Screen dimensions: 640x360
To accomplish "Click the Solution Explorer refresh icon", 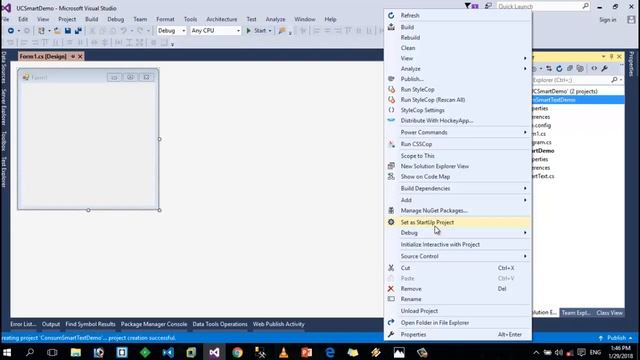I will [x=559, y=69].
